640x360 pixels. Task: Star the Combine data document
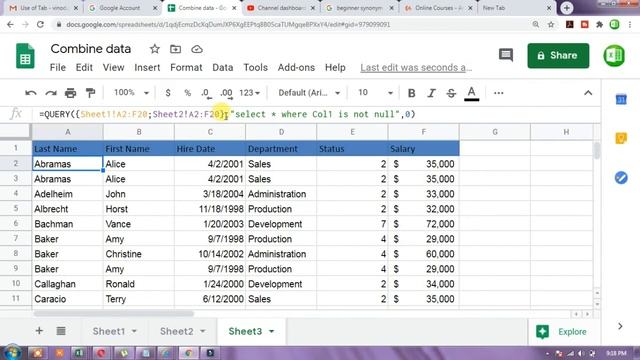155,49
